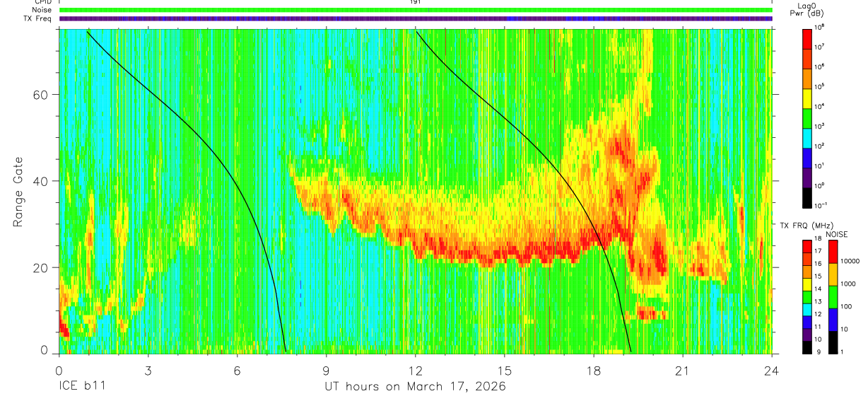Screen dimensions: 868x401
Task: Click the bottom exponent label on Lag0 Pwr bar
Action: click(x=821, y=205)
